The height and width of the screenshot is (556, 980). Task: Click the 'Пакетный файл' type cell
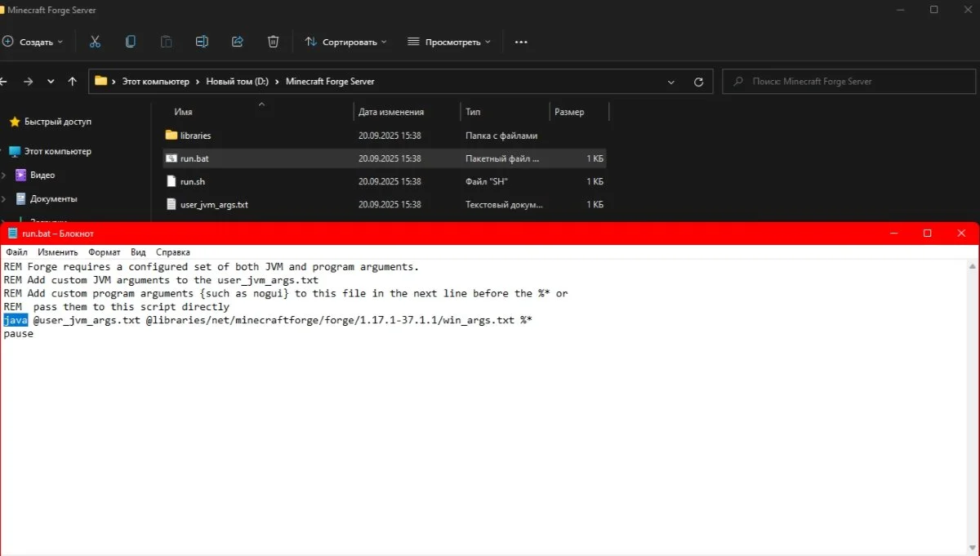502,158
